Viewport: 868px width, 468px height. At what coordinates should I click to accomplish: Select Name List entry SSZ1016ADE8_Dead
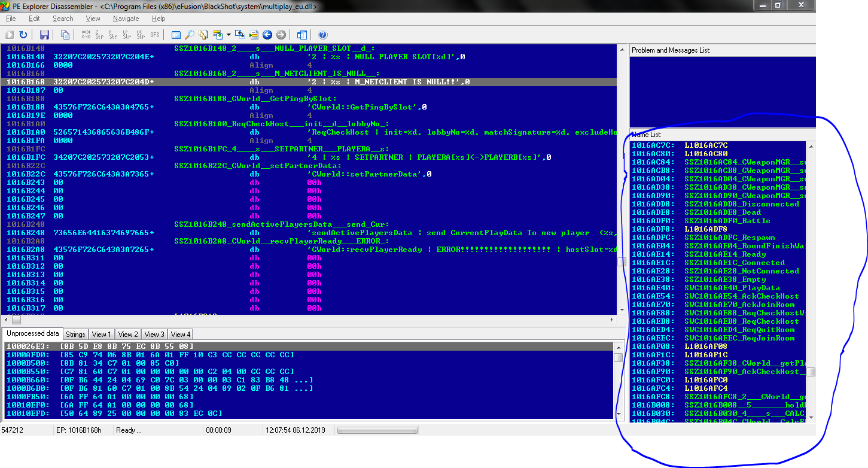718,212
